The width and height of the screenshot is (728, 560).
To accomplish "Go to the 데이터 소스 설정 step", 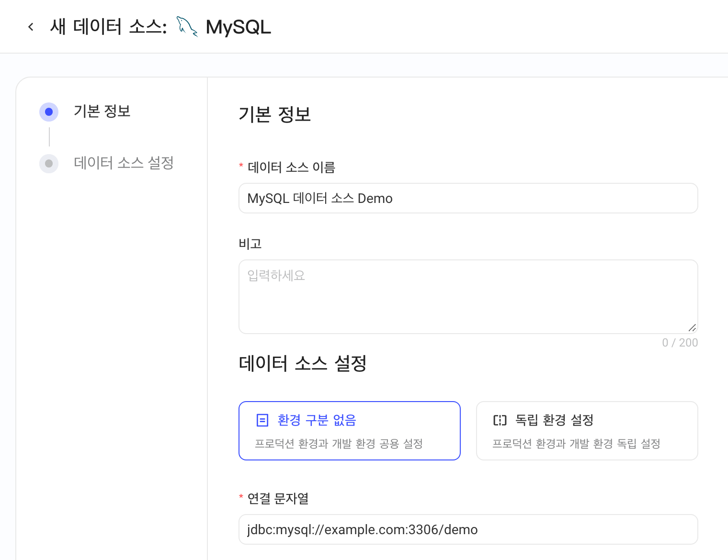I will (x=124, y=163).
